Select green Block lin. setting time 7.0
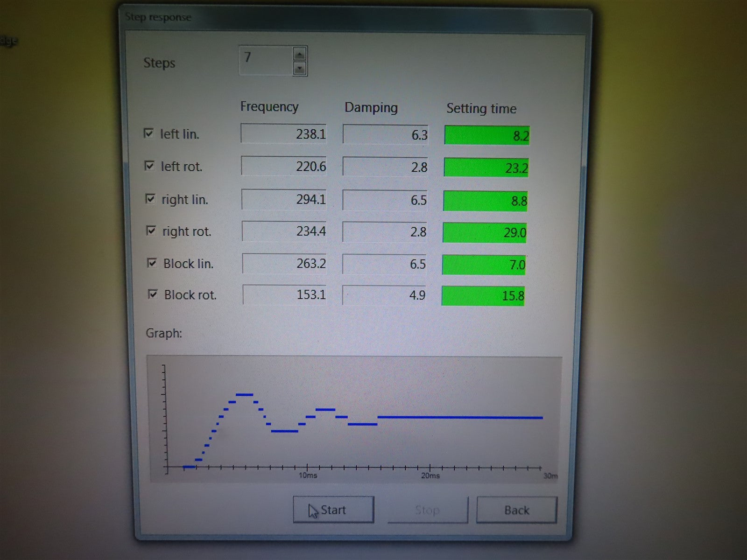The width and height of the screenshot is (747, 560). [484, 265]
